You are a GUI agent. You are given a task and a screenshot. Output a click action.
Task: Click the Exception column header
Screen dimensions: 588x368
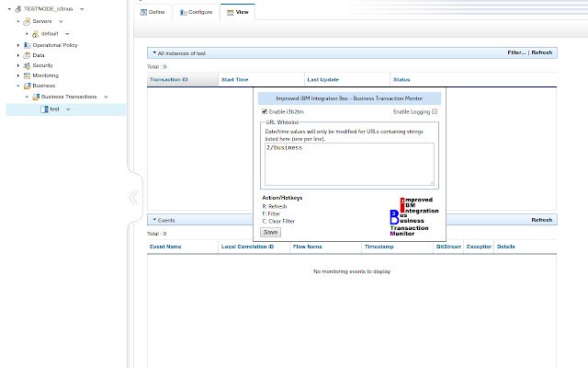479,247
